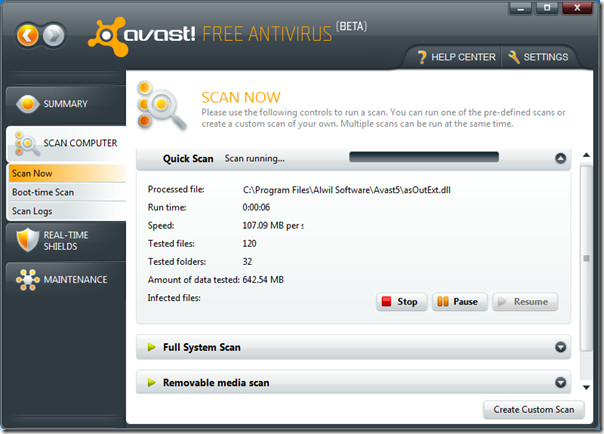Screen dimensions: 604x434
Task: Open the Summary section
Action: pyautogui.click(x=66, y=104)
